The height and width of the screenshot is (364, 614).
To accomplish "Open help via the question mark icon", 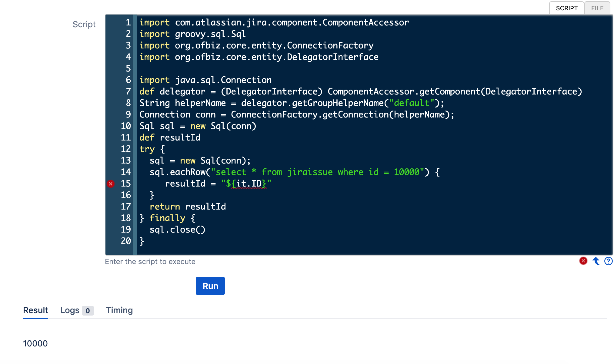I will 608,261.
